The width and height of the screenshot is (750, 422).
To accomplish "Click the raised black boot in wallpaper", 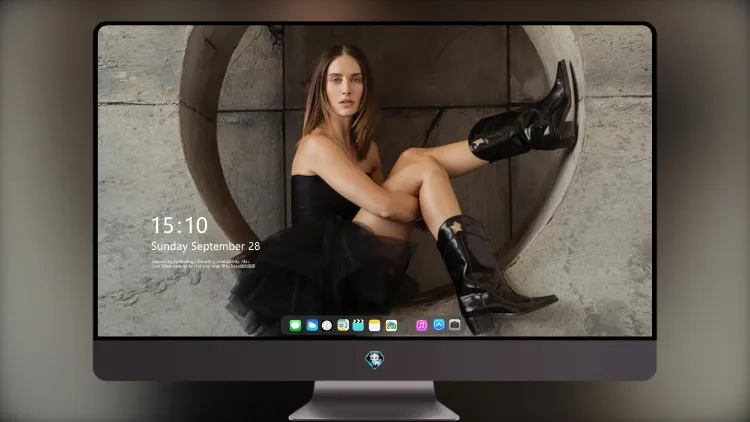I will [x=524, y=119].
